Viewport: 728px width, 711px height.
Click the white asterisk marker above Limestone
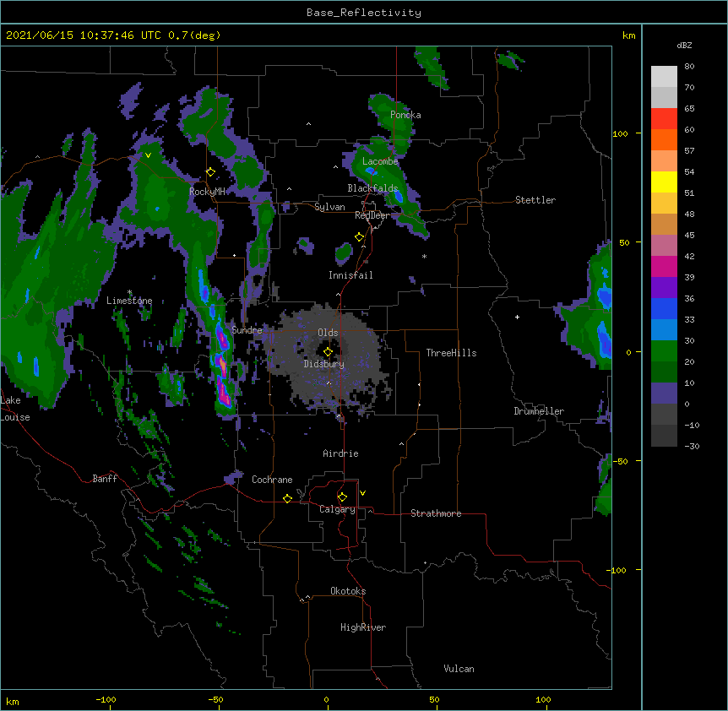tap(129, 292)
